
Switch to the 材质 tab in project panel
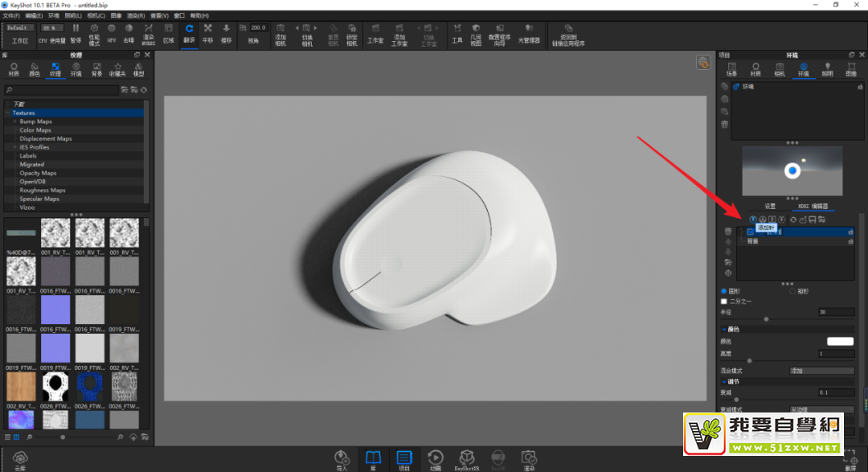755,70
